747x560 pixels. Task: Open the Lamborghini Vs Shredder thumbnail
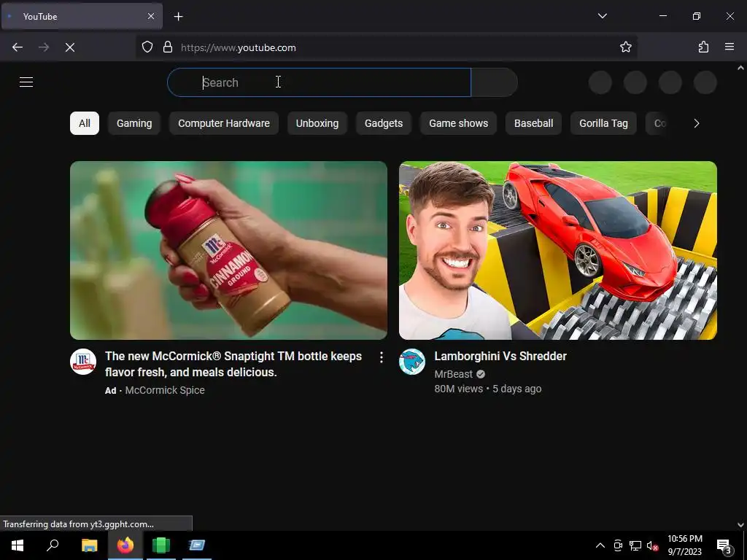coord(558,251)
